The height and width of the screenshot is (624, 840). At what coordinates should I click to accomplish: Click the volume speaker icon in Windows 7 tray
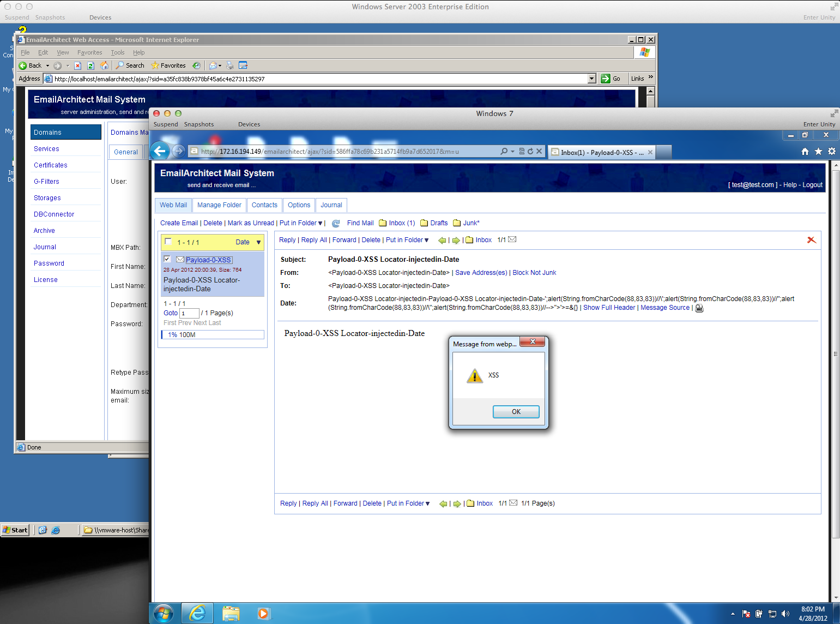[x=785, y=614]
